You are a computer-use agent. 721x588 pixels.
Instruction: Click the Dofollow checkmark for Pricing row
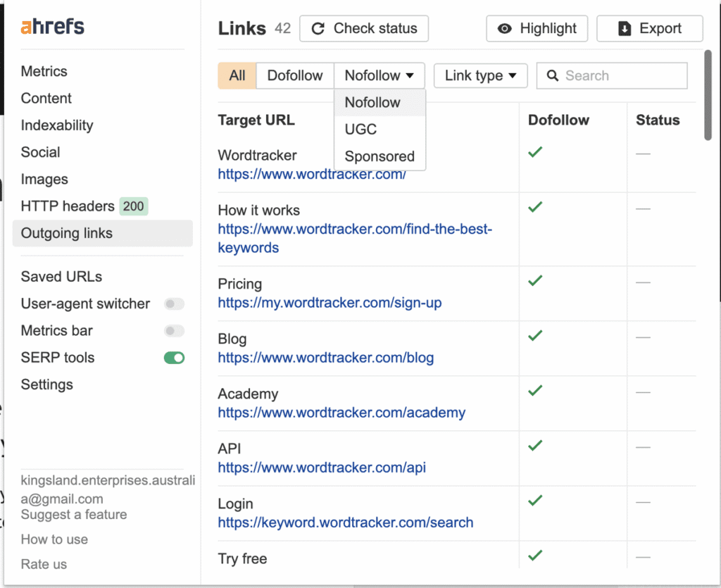click(536, 280)
